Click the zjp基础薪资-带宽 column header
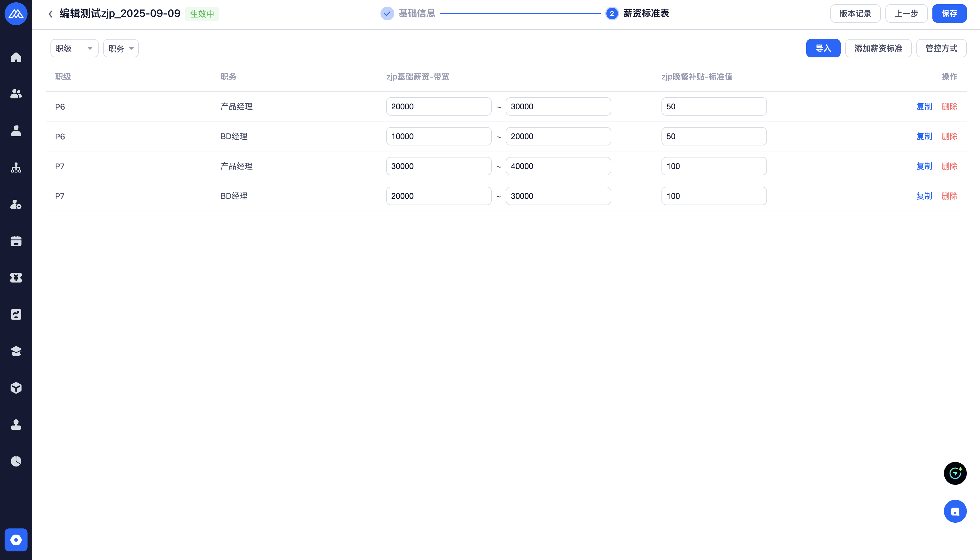The image size is (980, 560). tap(417, 77)
